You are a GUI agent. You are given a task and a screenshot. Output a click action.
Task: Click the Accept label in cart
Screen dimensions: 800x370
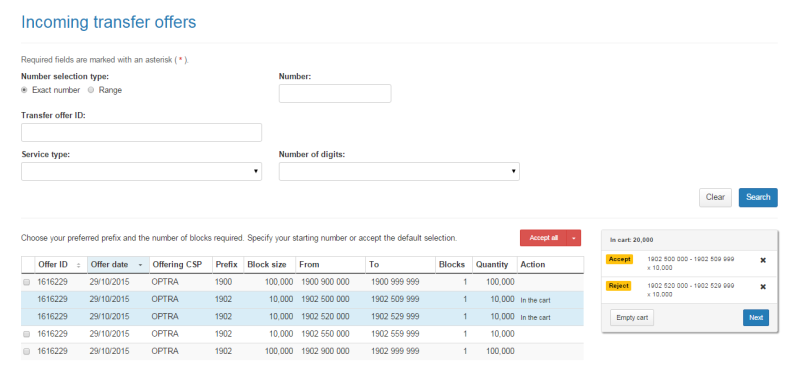click(x=619, y=259)
